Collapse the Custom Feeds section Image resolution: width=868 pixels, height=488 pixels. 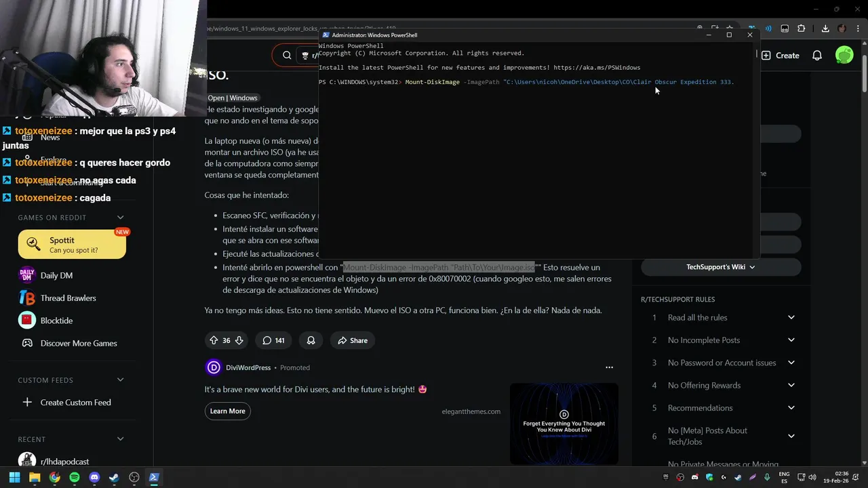point(120,380)
